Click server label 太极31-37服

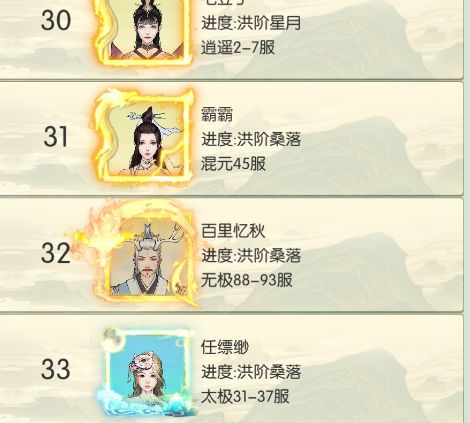point(245,396)
